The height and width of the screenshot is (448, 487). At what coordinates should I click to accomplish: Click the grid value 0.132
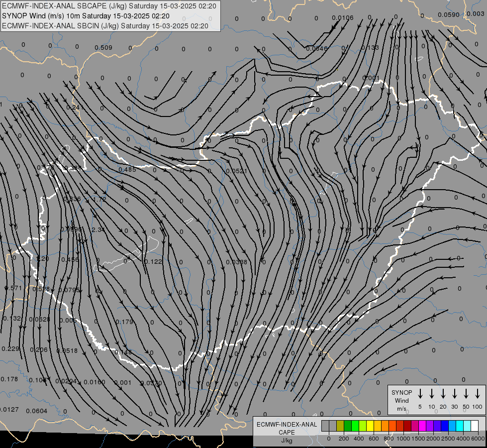(12, 319)
